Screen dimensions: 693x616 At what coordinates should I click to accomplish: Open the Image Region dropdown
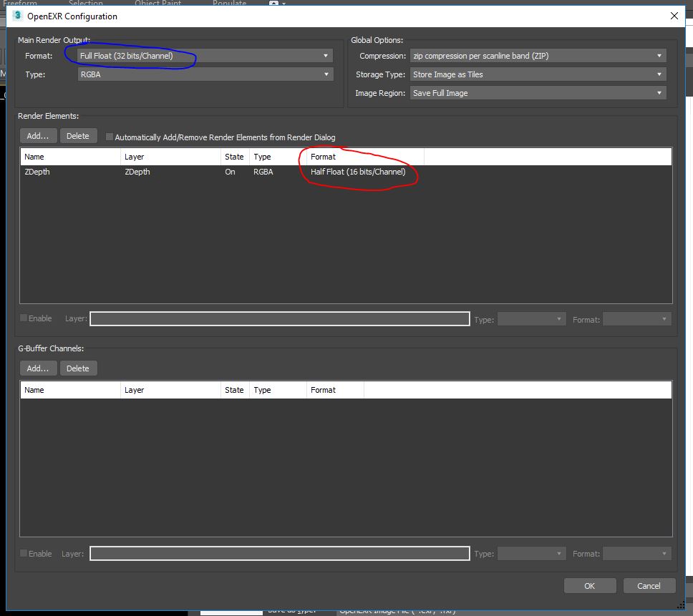pyautogui.click(x=659, y=92)
